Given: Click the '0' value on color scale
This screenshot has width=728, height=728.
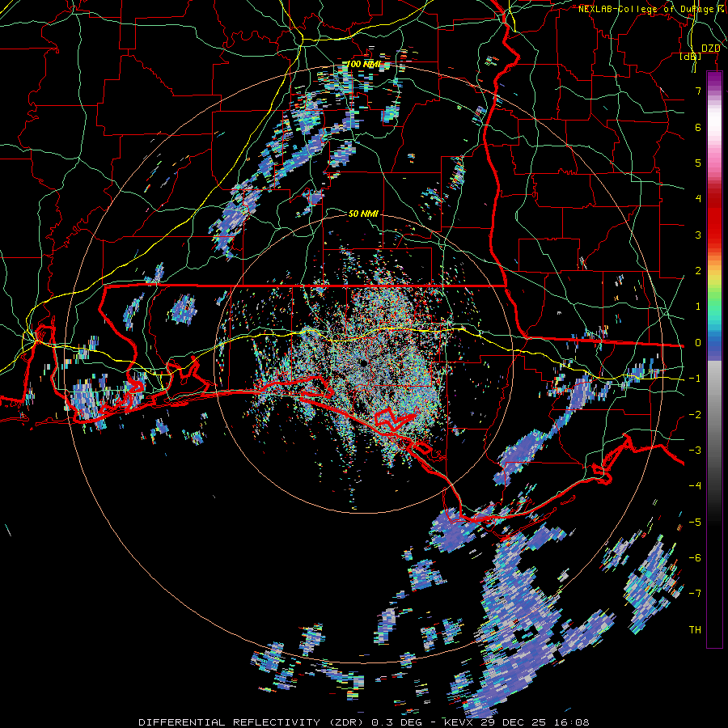Looking at the screenshot, I should pyautogui.click(x=698, y=343).
